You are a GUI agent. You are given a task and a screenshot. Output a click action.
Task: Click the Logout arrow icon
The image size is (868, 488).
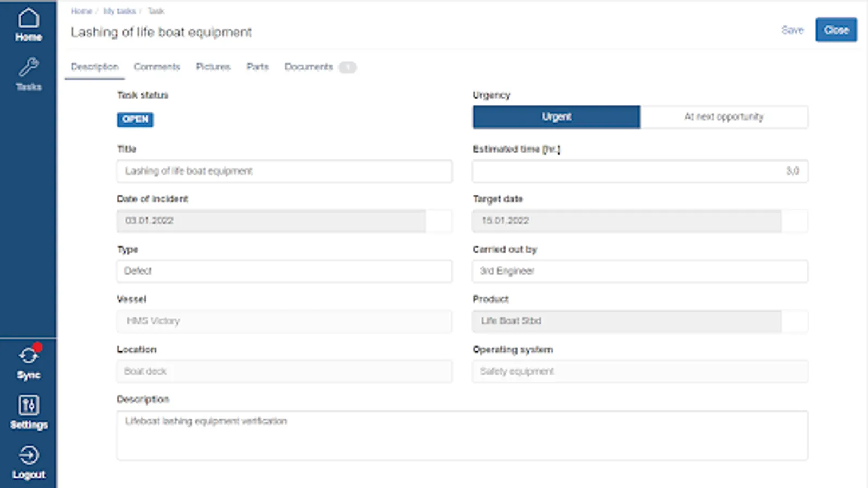coord(29,455)
